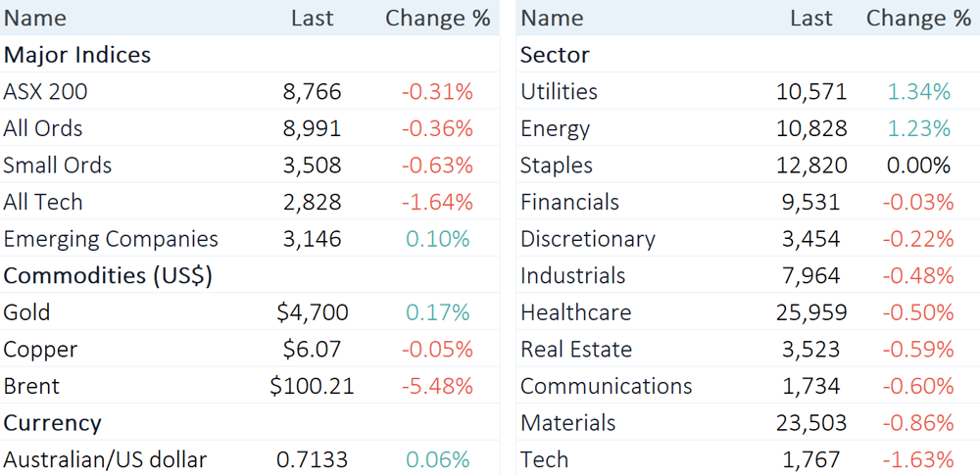Click Materials change value -0.86%
Screen dimensions: 980x475
coord(918,423)
